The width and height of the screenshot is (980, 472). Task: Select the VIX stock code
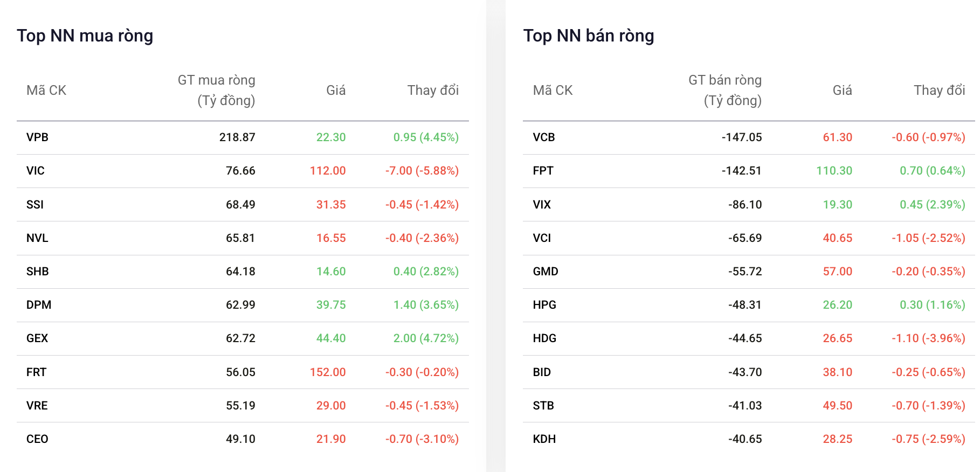(x=542, y=205)
